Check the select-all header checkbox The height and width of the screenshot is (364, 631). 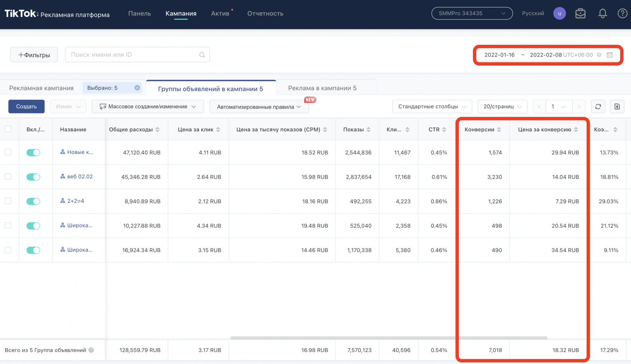[8, 129]
